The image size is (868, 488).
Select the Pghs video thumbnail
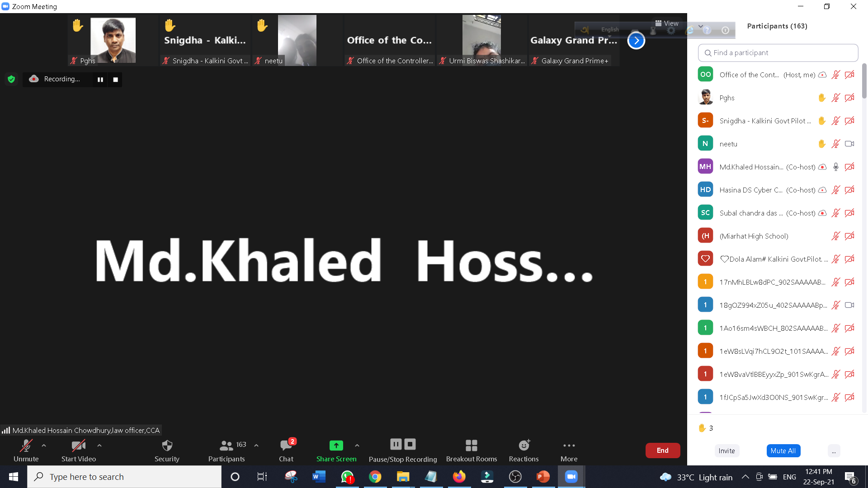pos(113,40)
